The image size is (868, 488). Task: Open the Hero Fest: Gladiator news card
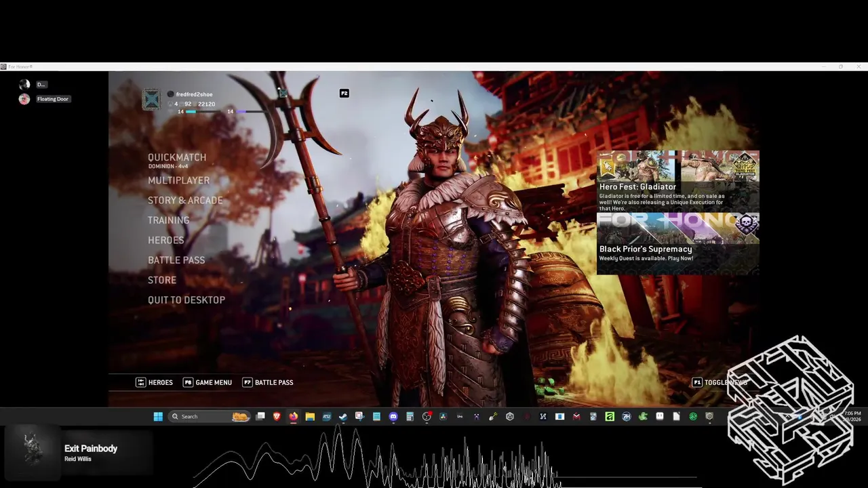678,181
